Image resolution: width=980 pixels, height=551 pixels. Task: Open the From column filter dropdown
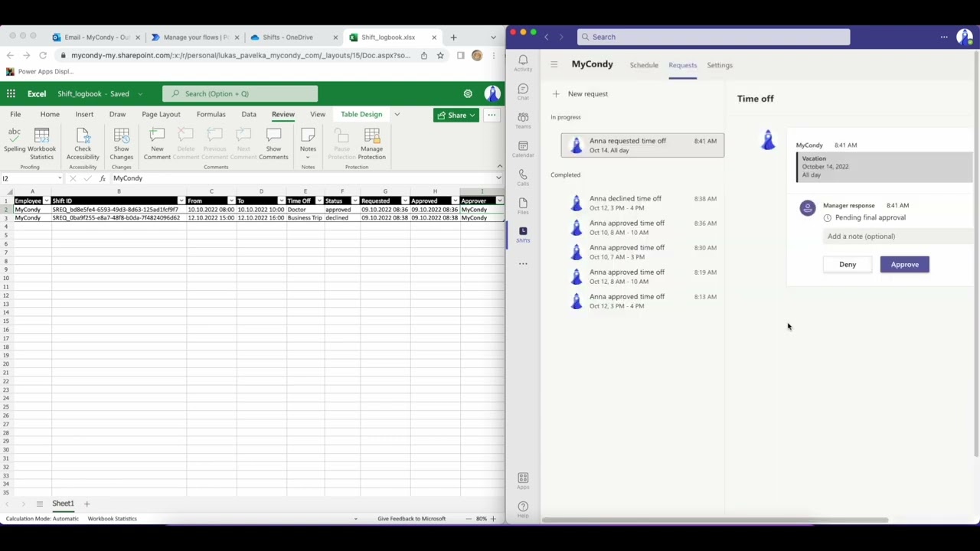tap(230, 201)
